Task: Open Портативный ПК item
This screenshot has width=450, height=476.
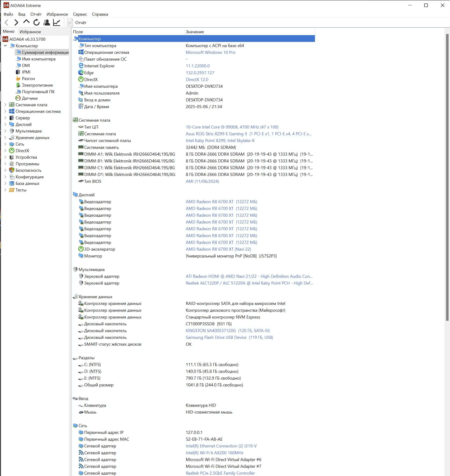Action: tap(38, 92)
